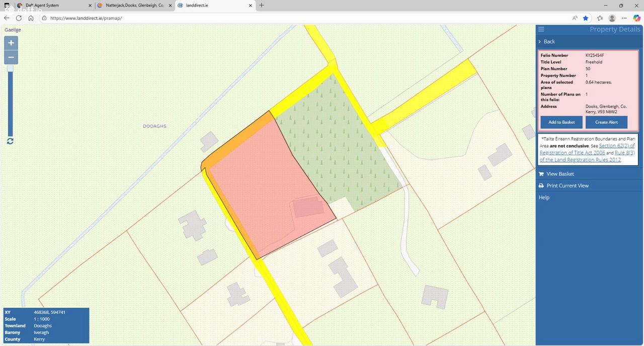Click the Create Alert button

[x=606, y=122]
